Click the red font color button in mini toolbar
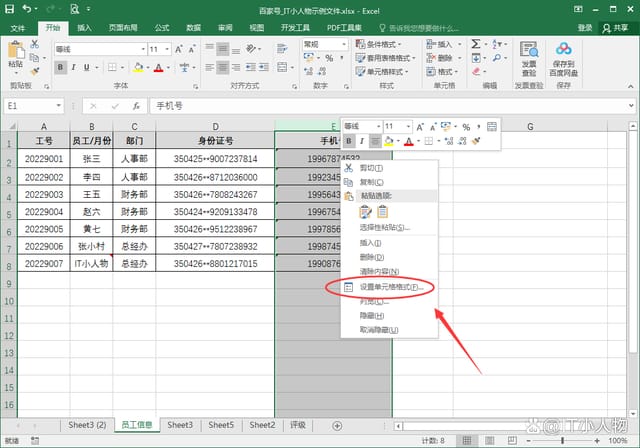This screenshot has height=448, width=640. 409,142
